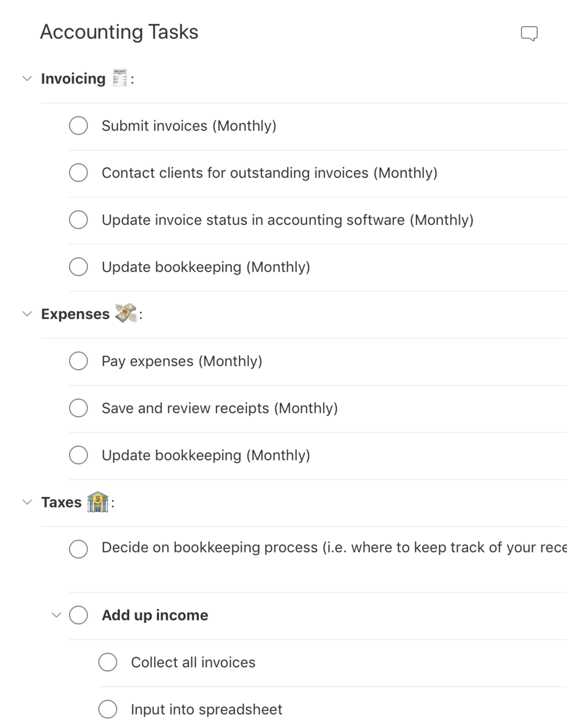The height and width of the screenshot is (728, 567).
Task: Complete Save and review receipts task
Action: [x=78, y=408]
